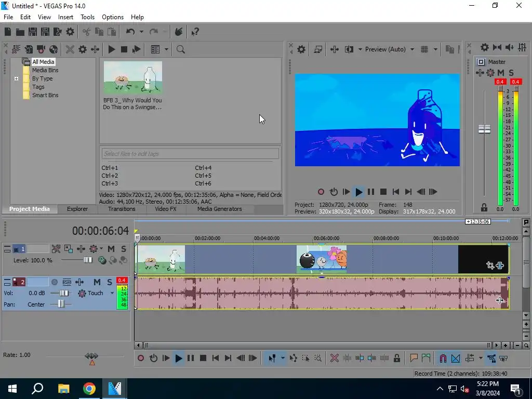Switch to the Explorer tab

pyautogui.click(x=77, y=209)
